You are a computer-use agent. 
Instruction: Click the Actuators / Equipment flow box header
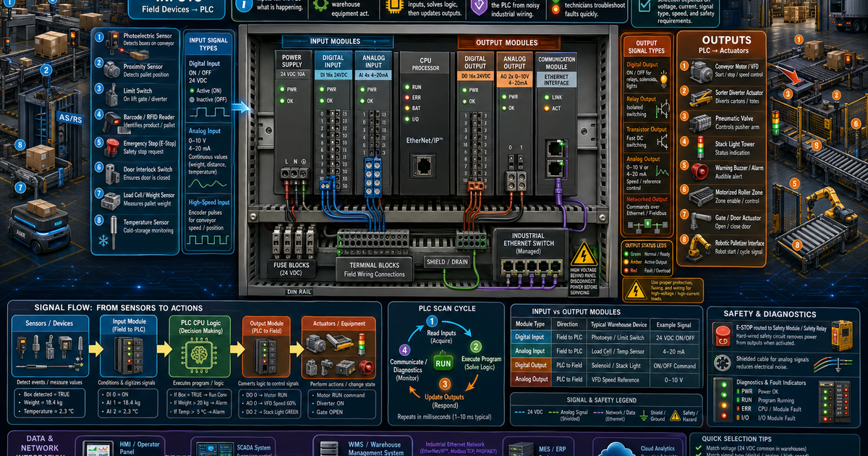point(338,323)
